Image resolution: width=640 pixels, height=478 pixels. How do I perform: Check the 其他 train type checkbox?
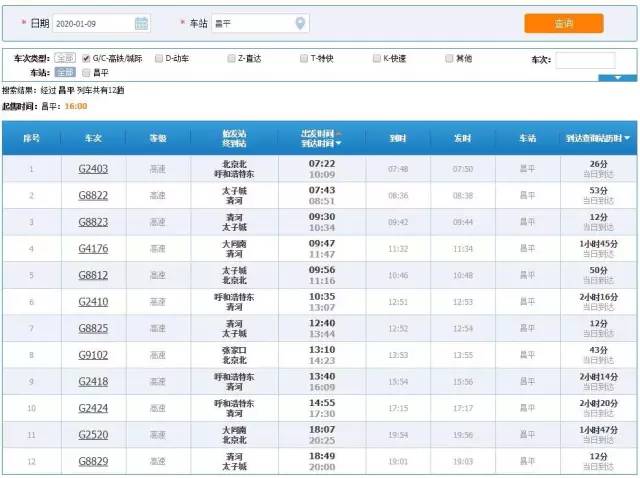point(449,58)
